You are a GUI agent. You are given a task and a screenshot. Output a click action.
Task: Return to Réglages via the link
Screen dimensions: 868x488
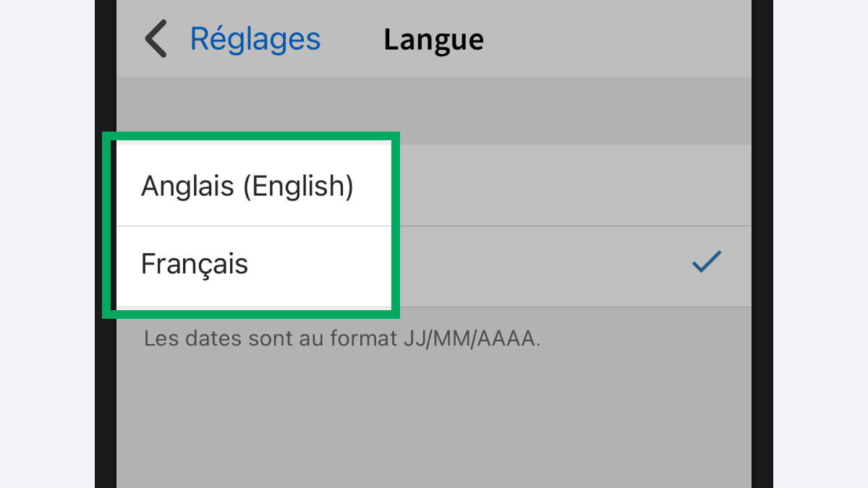pyautogui.click(x=255, y=38)
